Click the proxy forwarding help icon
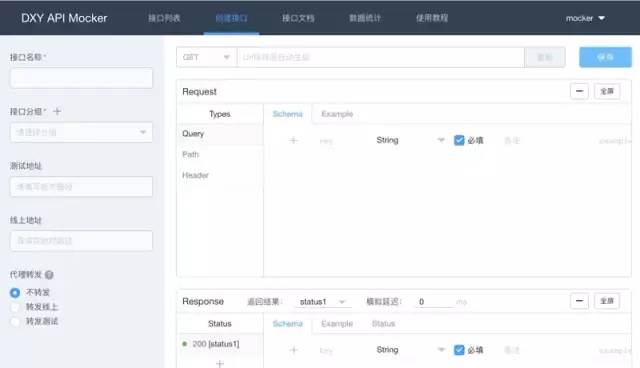 point(49,275)
